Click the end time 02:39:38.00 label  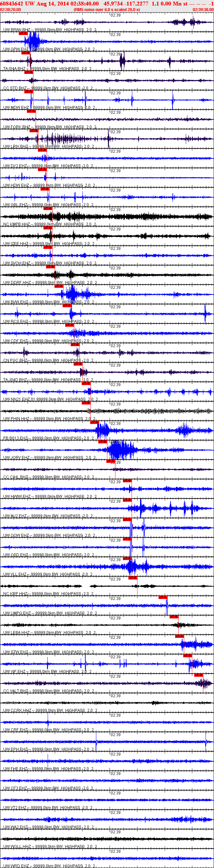[x=203, y=10]
